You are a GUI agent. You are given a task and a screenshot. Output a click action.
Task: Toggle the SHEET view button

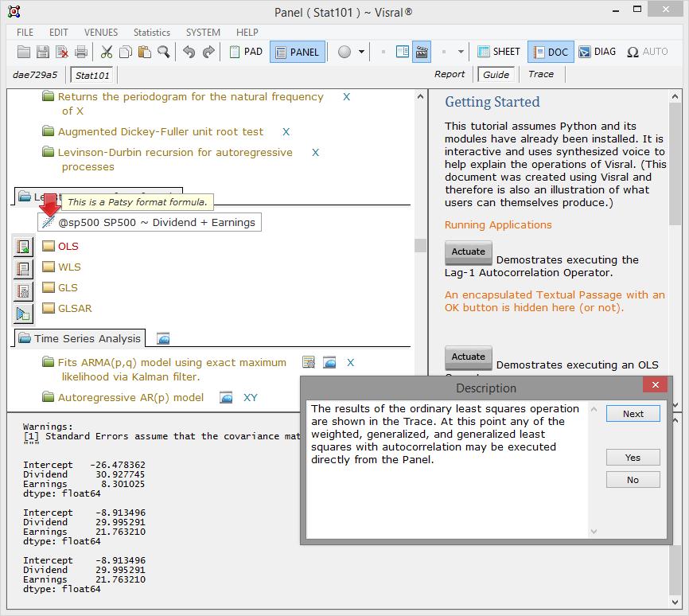point(499,52)
